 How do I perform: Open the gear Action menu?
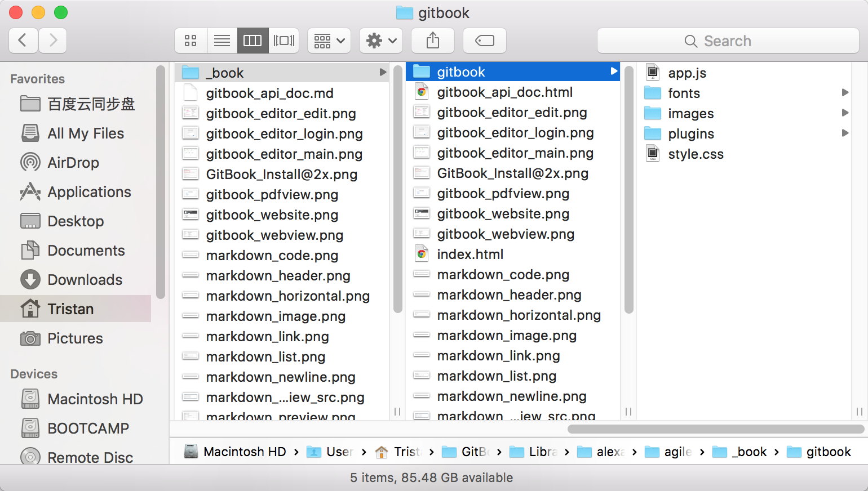point(382,41)
